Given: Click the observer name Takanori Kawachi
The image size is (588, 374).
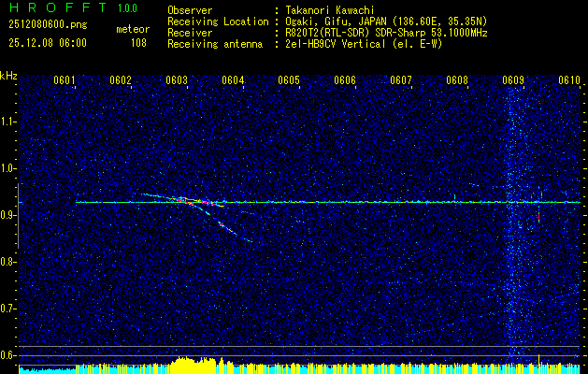Looking at the screenshot, I should coord(329,11).
